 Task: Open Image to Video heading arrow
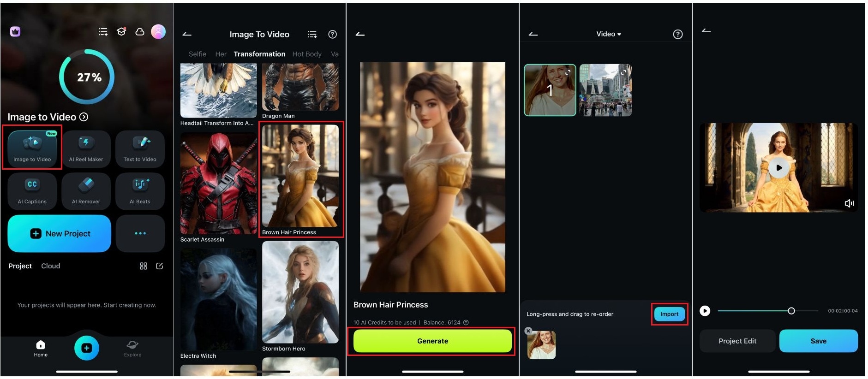click(84, 117)
